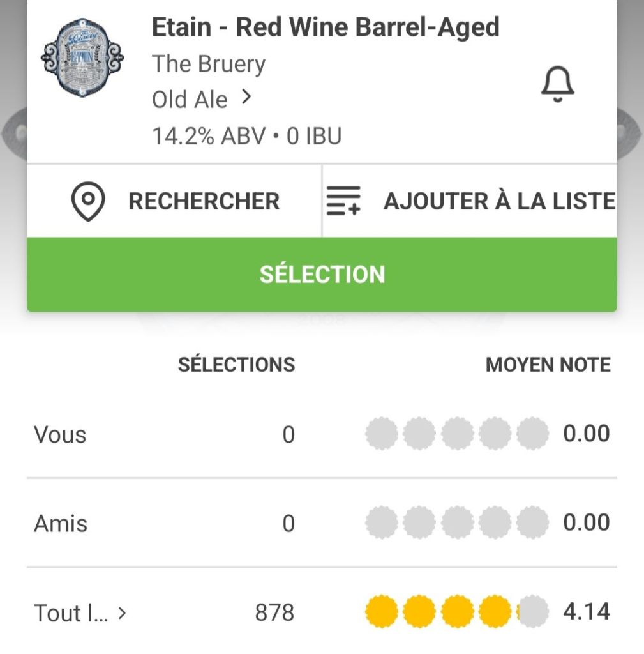Image resolution: width=644 pixels, height=654 pixels.
Task: Expand the Old Ale style chevron
Action: (x=247, y=98)
